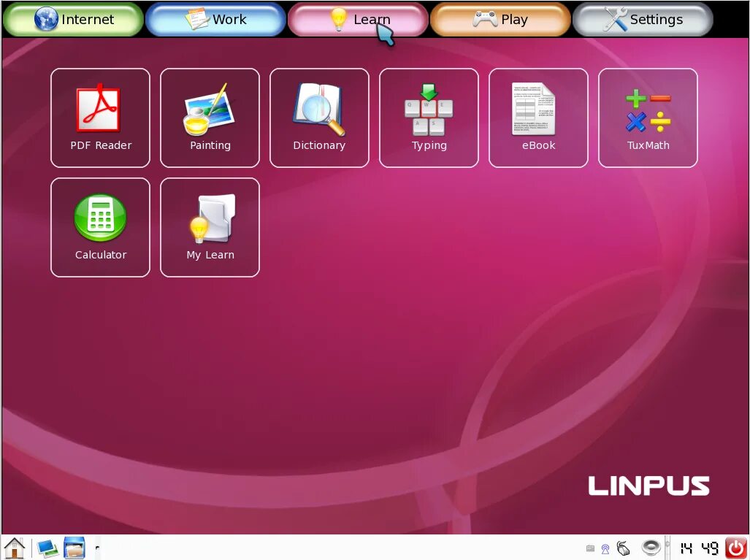Start the Typing tutor

(429, 118)
